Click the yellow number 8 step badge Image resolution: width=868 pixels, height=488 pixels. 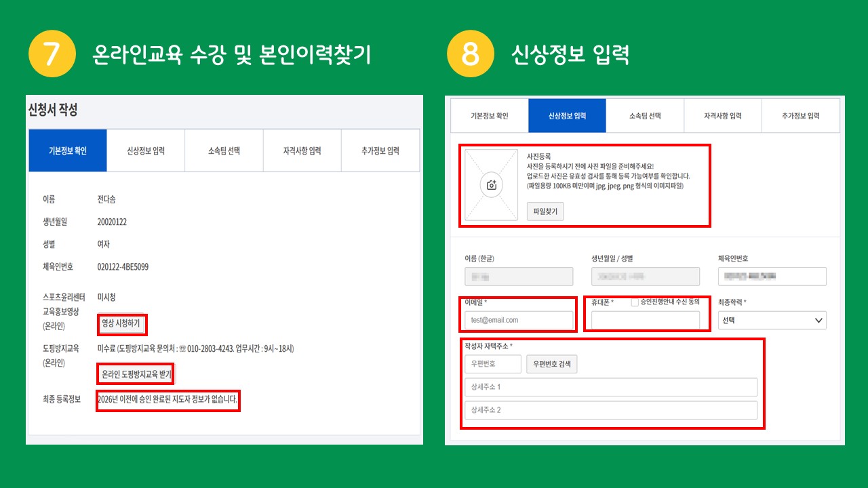[470, 54]
